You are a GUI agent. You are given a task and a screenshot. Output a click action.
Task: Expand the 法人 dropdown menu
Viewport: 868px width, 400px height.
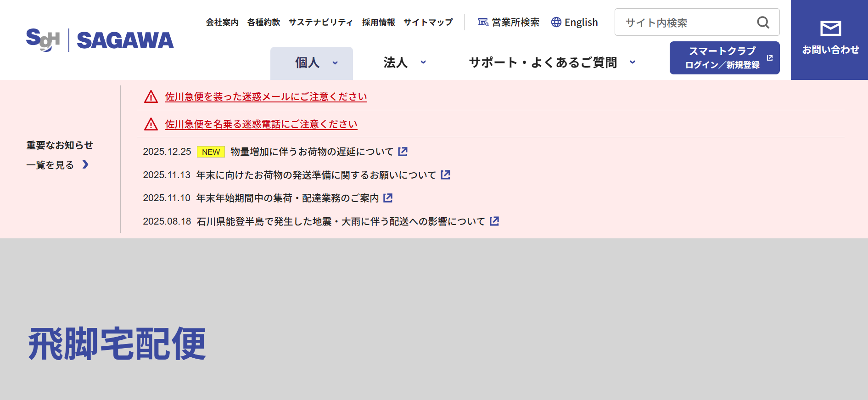404,63
